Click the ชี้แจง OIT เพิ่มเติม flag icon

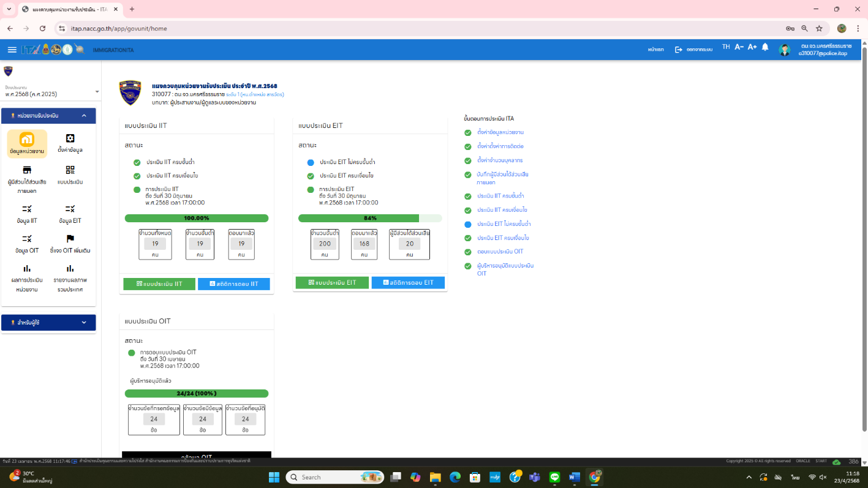tap(70, 239)
